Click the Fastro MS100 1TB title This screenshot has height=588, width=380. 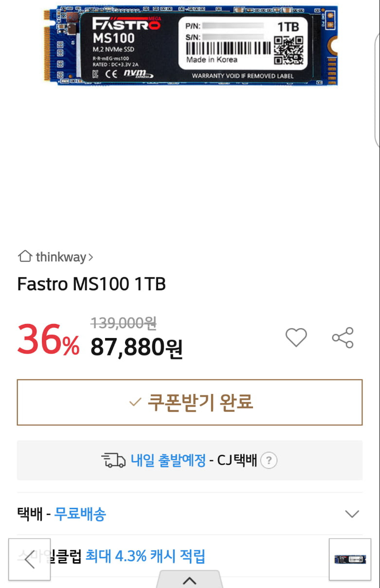coord(91,284)
